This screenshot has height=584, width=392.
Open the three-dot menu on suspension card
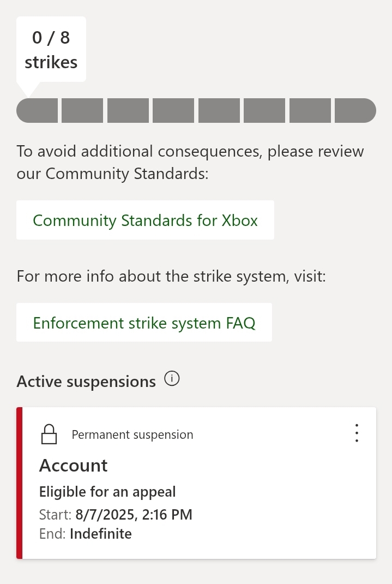(357, 433)
